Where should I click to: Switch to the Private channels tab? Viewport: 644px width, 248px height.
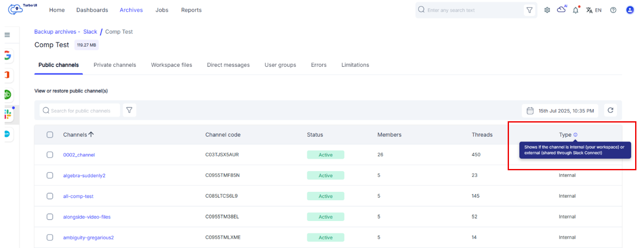pyautogui.click(x=115, y=65)
